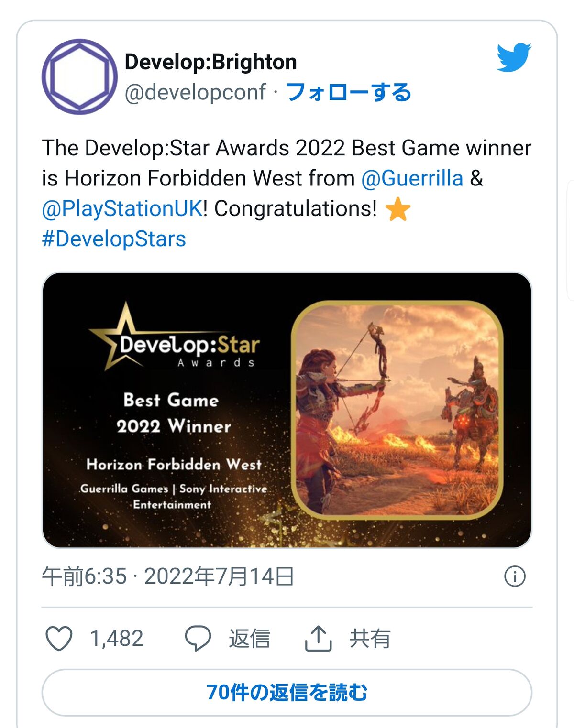Image resolution: width=574 pixels, height=728 pixels.
Task: Click the 返信 reply label
Action: (249, 639)
